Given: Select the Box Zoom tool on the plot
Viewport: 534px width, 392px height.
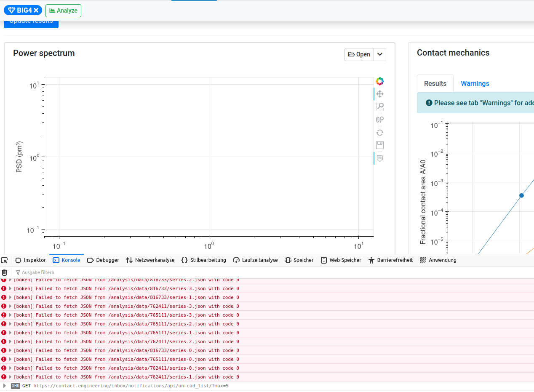Looking at the screenshot, I should (x=380, y=106).
